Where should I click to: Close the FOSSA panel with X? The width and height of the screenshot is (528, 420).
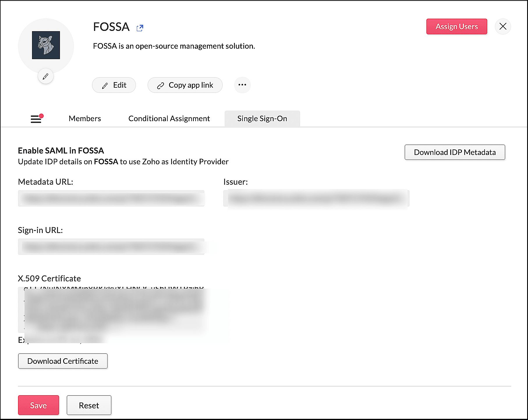tap(503, 27)
